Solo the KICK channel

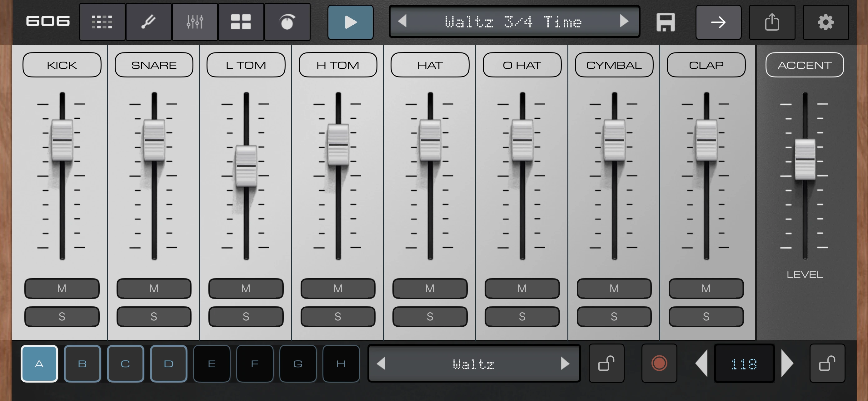click(62, 316)
